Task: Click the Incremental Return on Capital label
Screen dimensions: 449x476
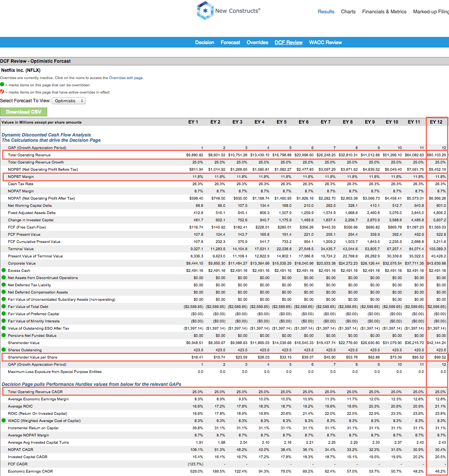Action: [33, 428]
